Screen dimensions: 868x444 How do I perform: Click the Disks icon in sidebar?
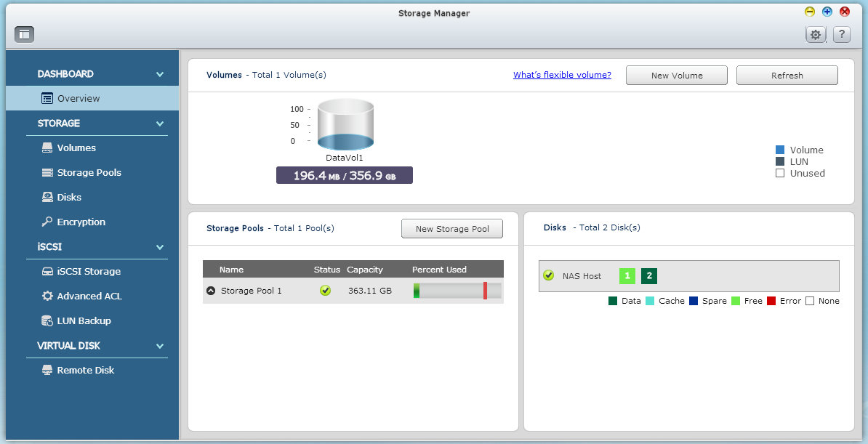click(x=47, y=197)
